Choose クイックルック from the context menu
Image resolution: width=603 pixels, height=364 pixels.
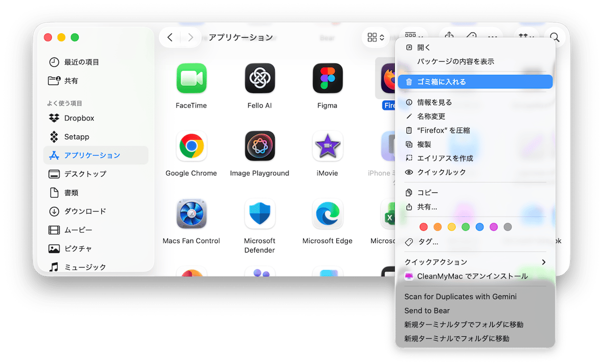point(475,172)
